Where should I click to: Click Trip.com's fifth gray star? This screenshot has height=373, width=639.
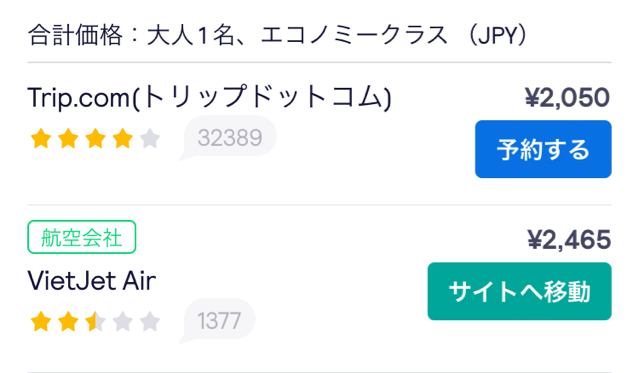click(x=150, y=138)
